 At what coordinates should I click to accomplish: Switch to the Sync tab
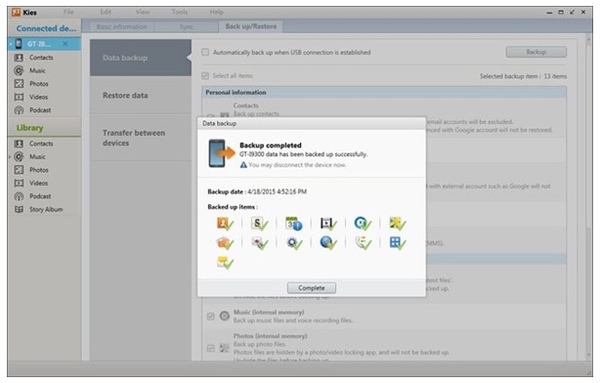coord(186,27)
